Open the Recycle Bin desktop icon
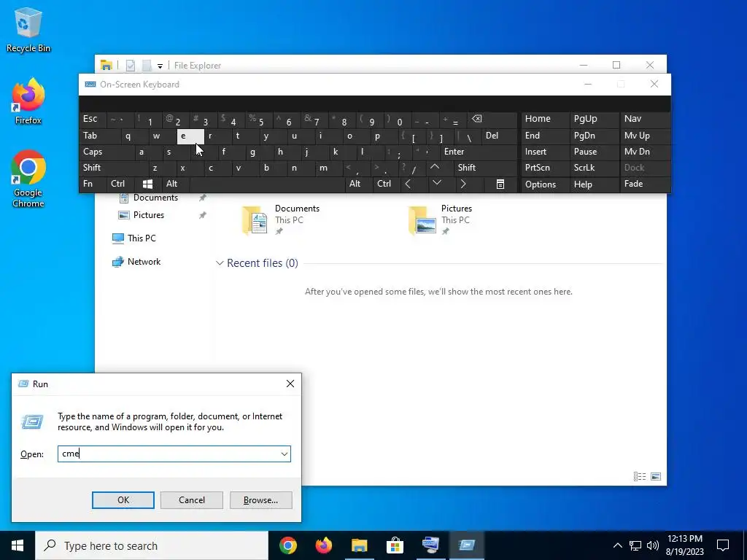The height and width of the screenshot is (560, 747). point(28,30)
